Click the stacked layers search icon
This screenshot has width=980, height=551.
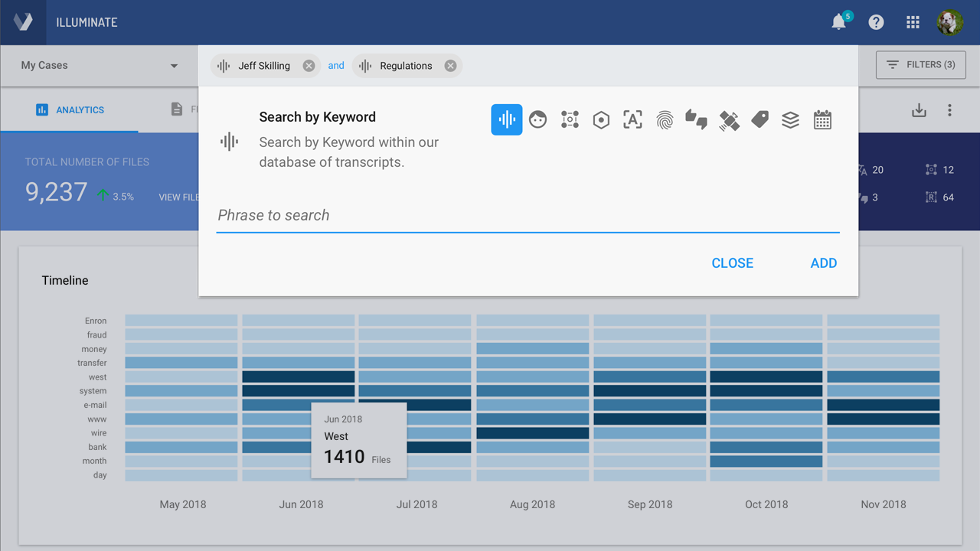790,120
